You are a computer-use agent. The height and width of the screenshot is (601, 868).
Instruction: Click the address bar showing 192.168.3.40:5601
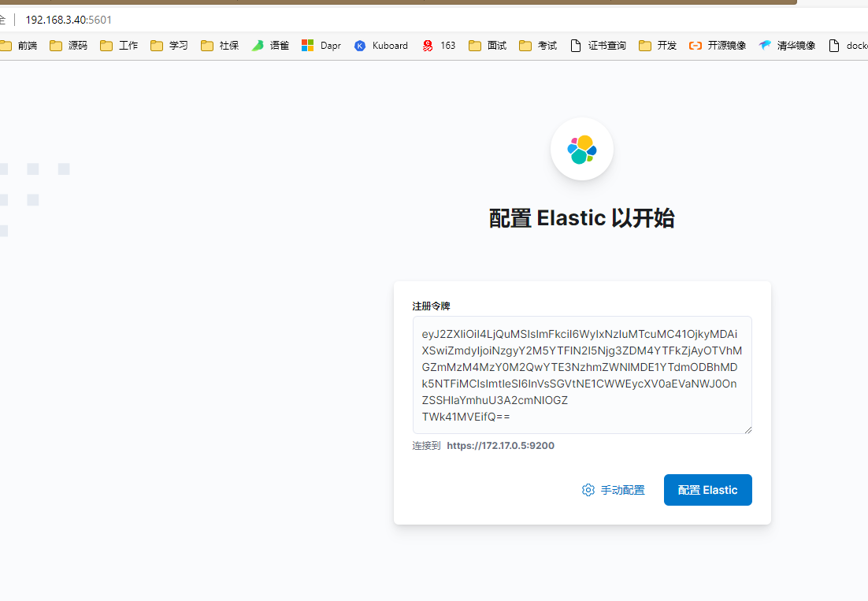tap(69, 20)
